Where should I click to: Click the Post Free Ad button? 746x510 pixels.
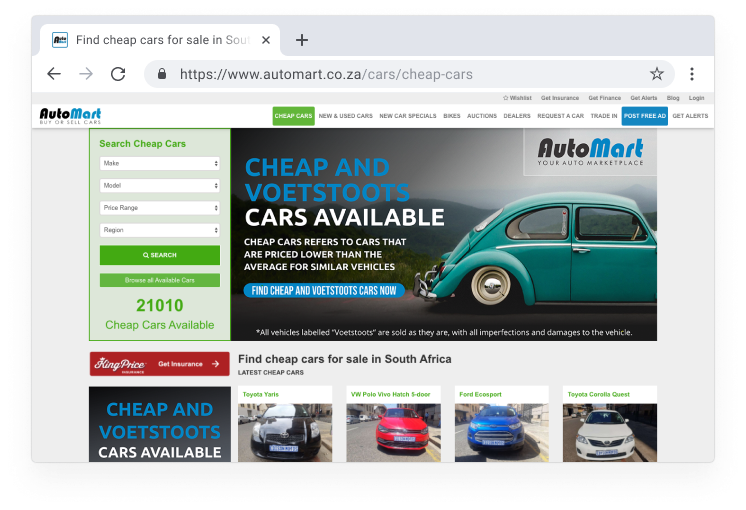click(645, 116)
